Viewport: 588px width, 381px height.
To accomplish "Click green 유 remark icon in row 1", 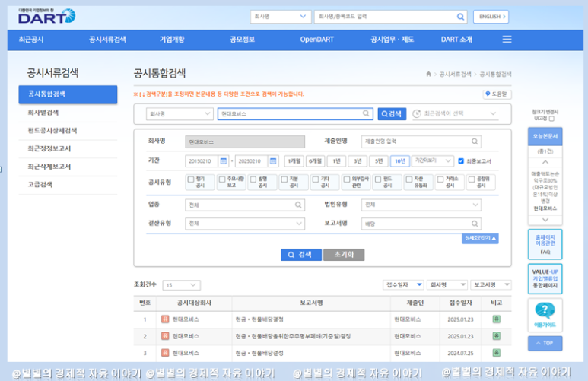I will (497, 319).
